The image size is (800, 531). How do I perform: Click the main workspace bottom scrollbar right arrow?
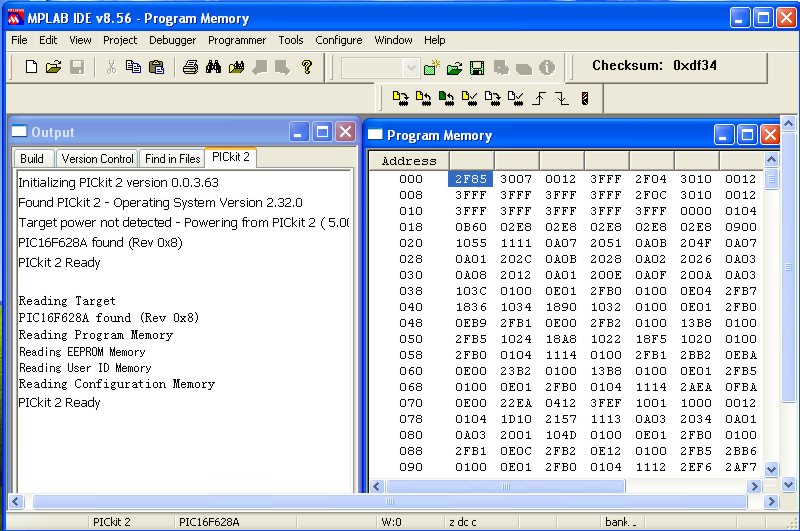771,502
